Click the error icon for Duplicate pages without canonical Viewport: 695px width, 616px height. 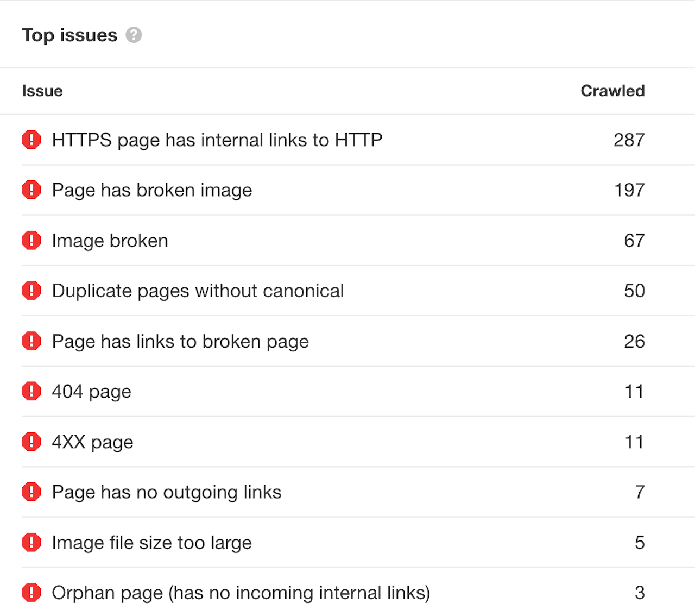point(31,290)
